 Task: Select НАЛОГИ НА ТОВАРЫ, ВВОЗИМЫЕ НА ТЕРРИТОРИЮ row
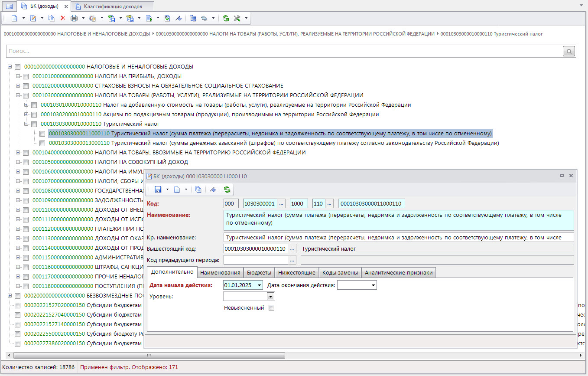click(x=169, y=153)
